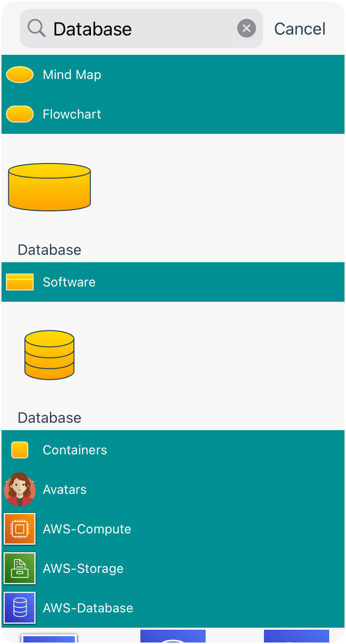Expand the Containers category row
The height and width of the screenshot is (644, 346).
[173, 450]
